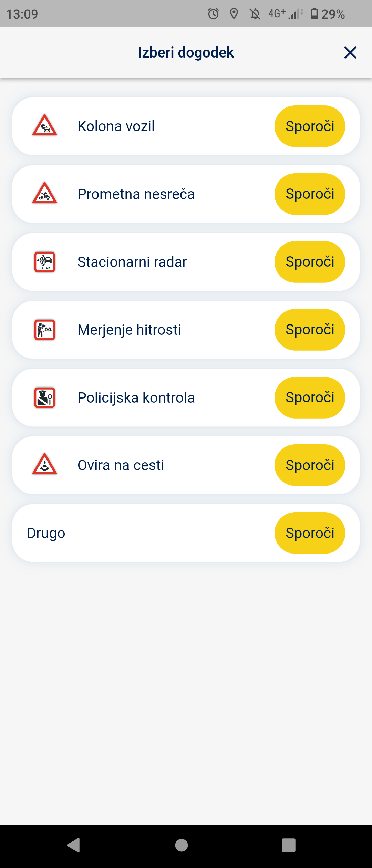Image resolution: width=372 pixels, height=868 pixels.
Task: Tap the Android back navigation button
Action: click(74, 845)
